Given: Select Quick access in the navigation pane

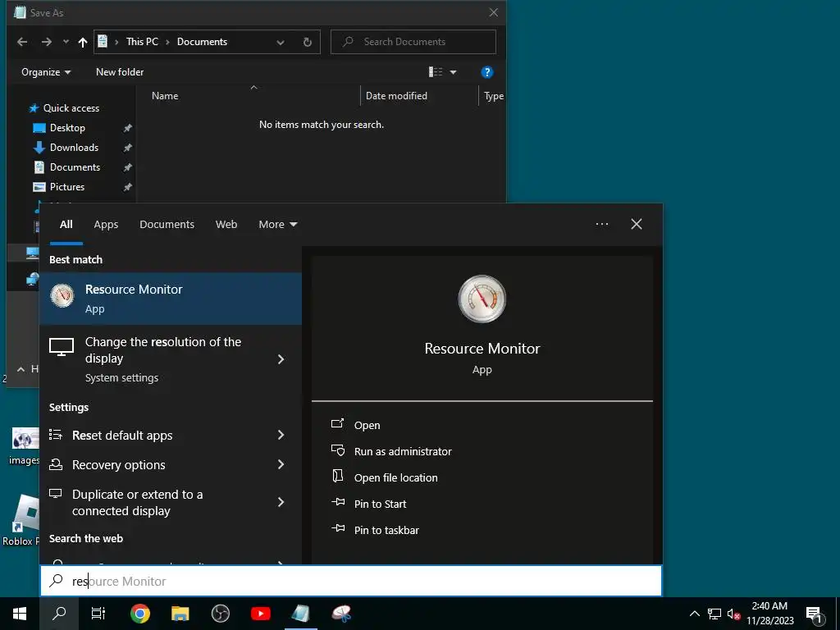Looking at the screenshot, I should 71,108.
